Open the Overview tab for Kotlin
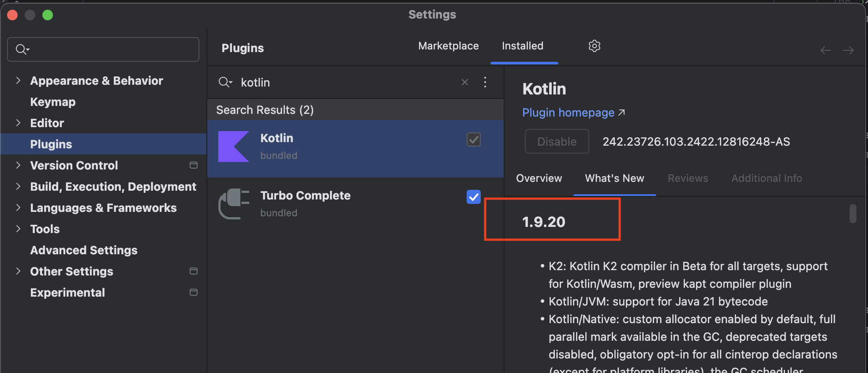This screenshot has height=373, width=868. tap(539, 178)
